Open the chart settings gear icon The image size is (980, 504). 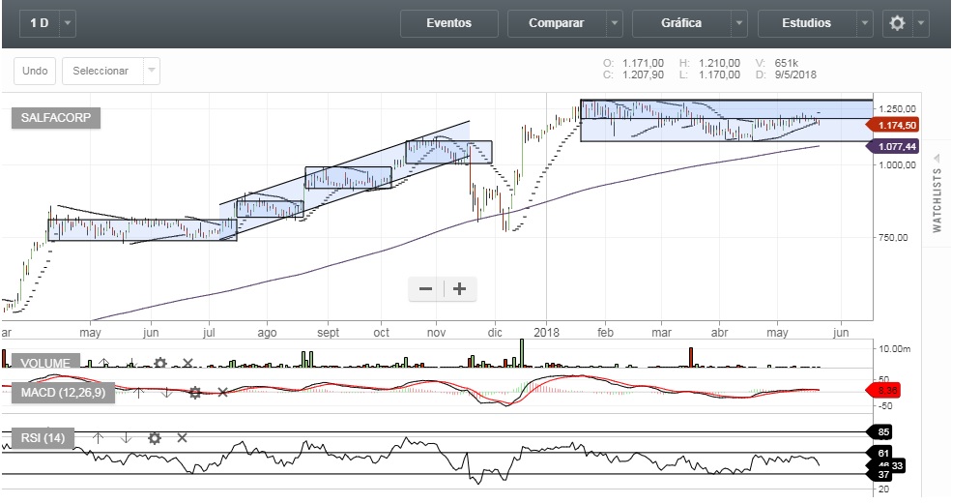pos(897,23)
